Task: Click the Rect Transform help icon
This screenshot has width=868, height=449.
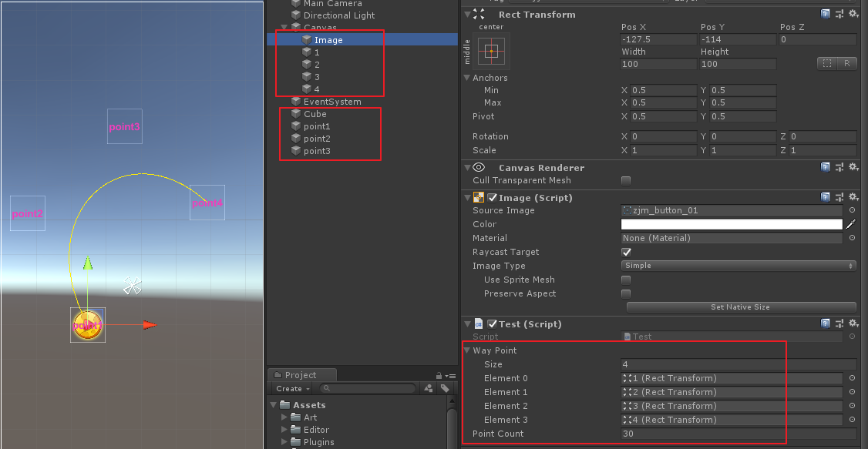Action: click(825, 14)
